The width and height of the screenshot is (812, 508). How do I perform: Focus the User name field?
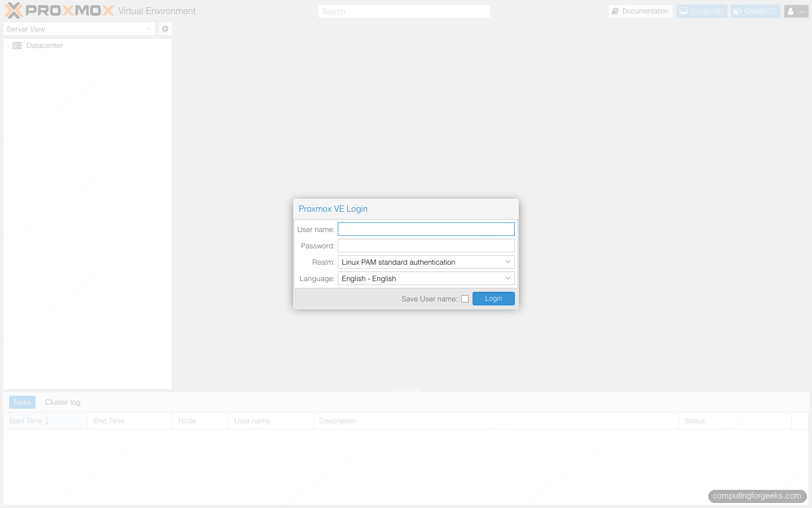point(426,229)
